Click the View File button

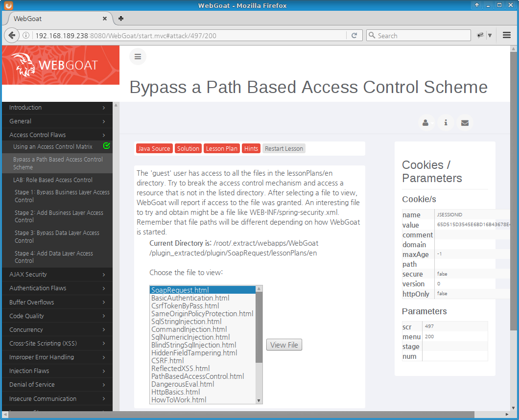tap(284, 345)
